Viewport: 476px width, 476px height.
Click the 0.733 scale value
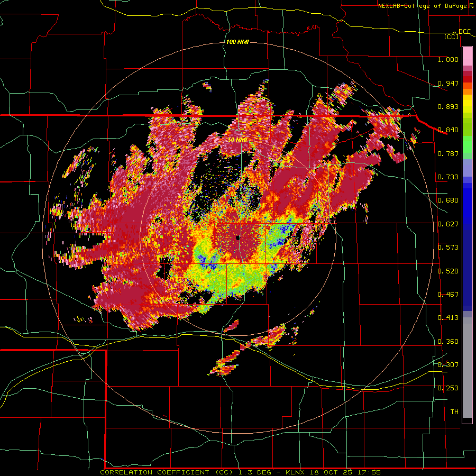click(x=448, y=177)
